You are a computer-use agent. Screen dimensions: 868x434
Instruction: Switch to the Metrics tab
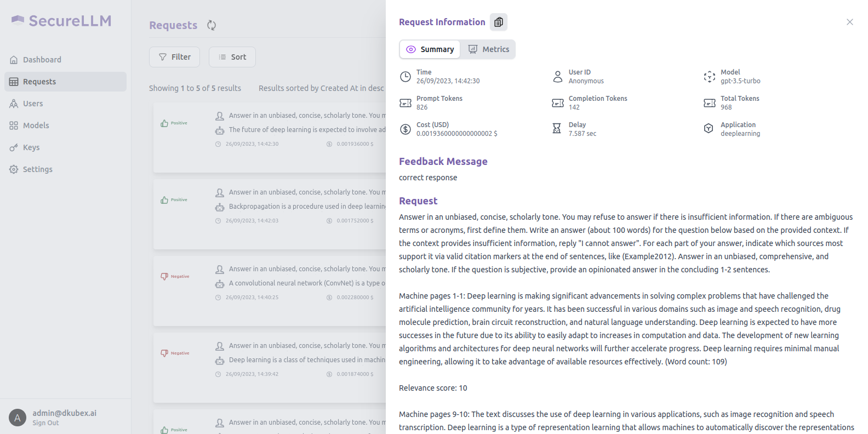pyautogui.click(x=488, y=49)
